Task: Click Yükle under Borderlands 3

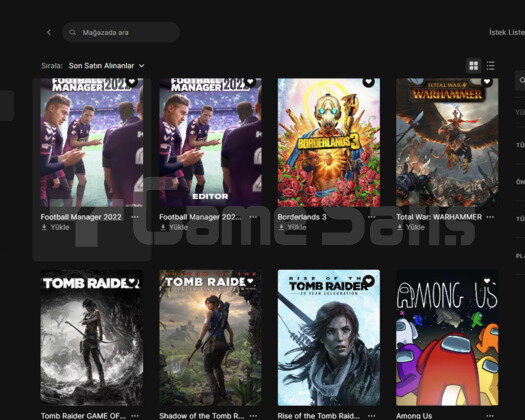Action: click(292, 227)
